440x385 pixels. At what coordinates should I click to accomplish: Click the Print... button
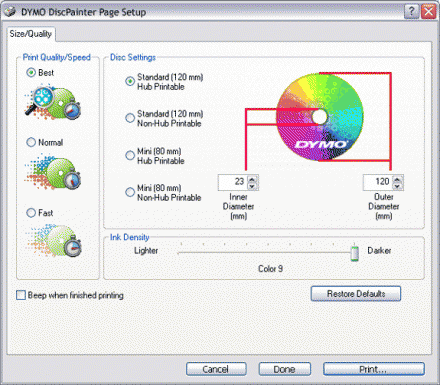[373, 369]
